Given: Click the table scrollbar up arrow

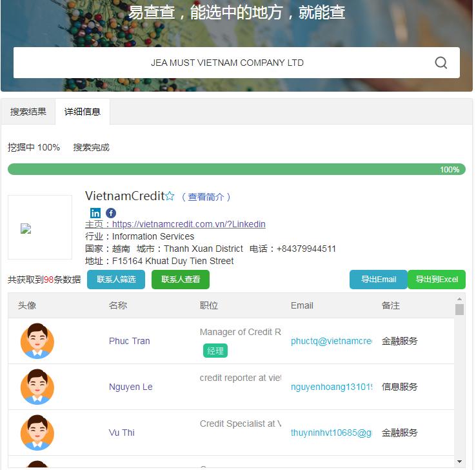Looking at the screenshot, I should click(x=459, y=299).
